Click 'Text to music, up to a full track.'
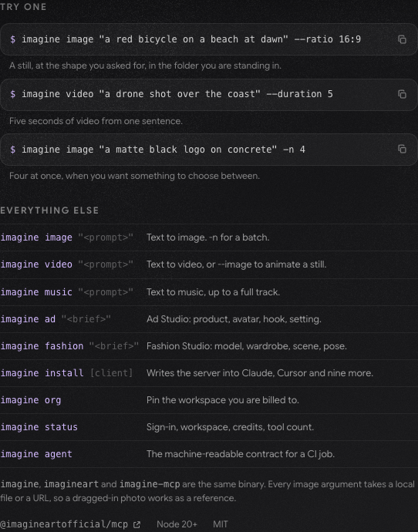The height and width of the screenshot is (532, 418). click(213, 292)
